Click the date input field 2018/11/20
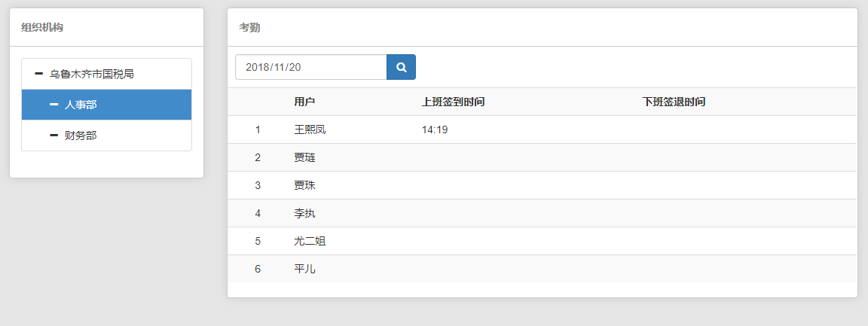868x326 pixels. click(x=310, y=67)
